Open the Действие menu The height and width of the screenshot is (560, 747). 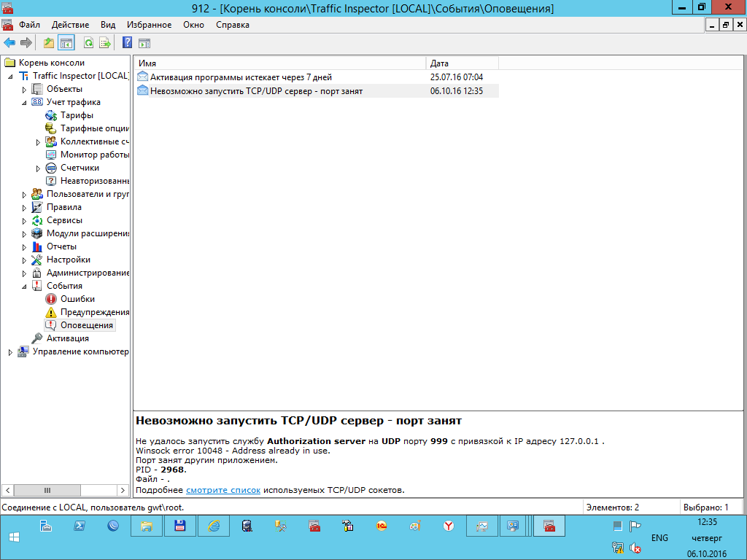click(x=70, y=25)
